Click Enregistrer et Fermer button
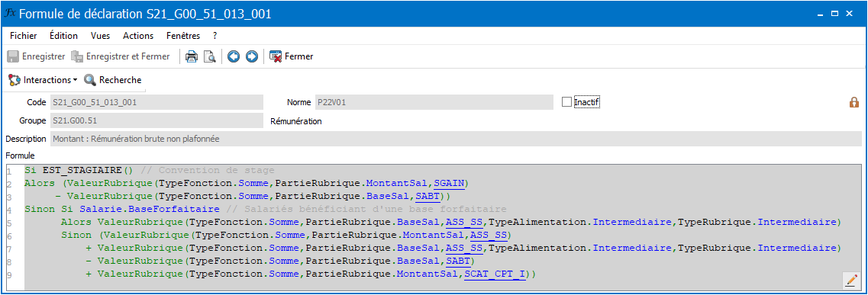 [x=121, y=56]
